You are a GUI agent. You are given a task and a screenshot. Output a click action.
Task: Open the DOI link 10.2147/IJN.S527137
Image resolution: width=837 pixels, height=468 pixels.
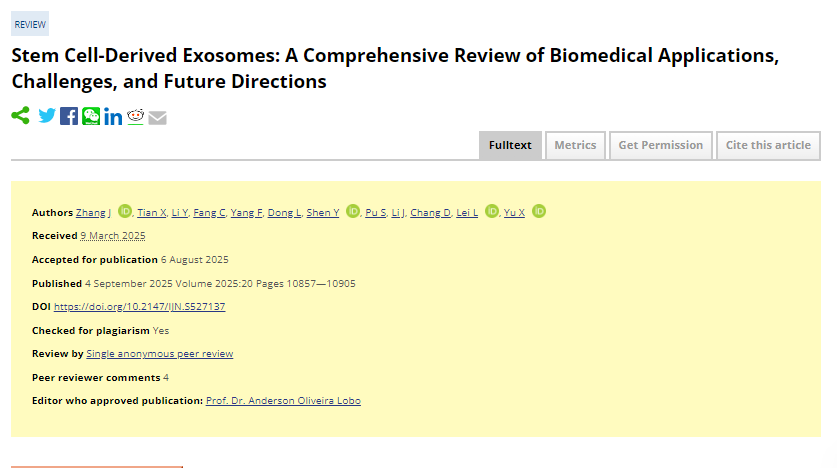point(139,307)
